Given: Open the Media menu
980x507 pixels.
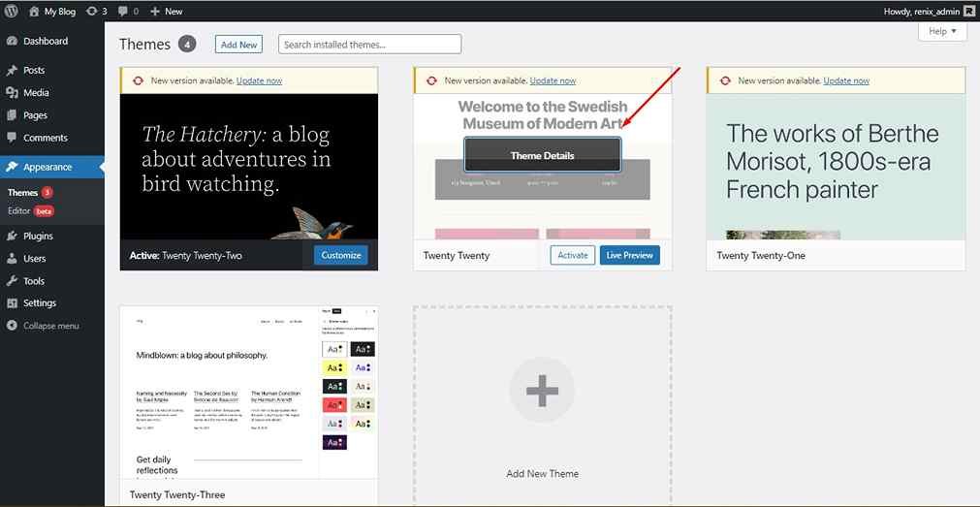Looking at the screenshot, I should (x=52, y=92).
